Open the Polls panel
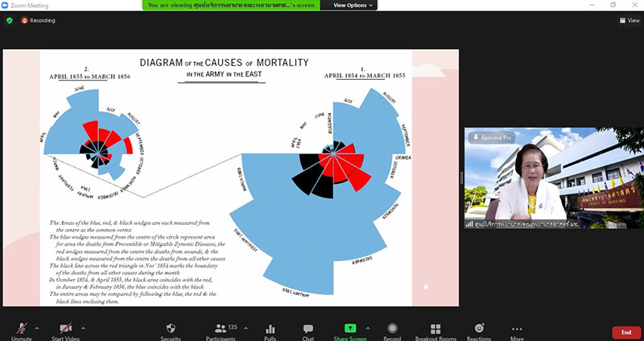This screenshot has width=644, height=341. 270,331
